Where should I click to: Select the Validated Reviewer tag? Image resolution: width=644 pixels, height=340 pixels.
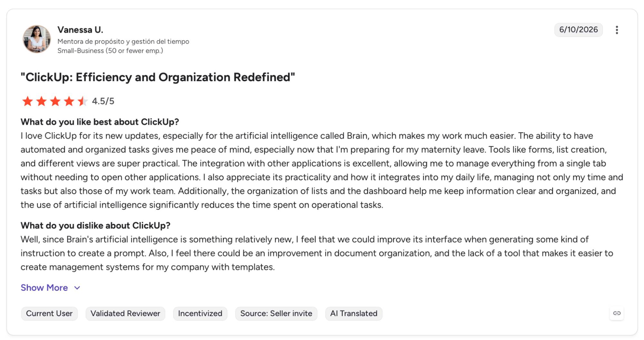(x=125, y=314)
